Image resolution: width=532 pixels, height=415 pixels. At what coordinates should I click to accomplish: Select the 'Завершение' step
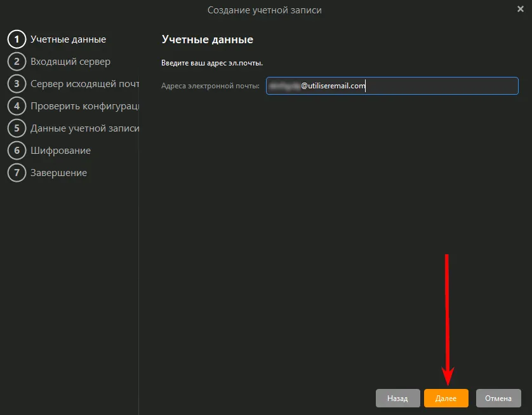click(x=58, y=173)
